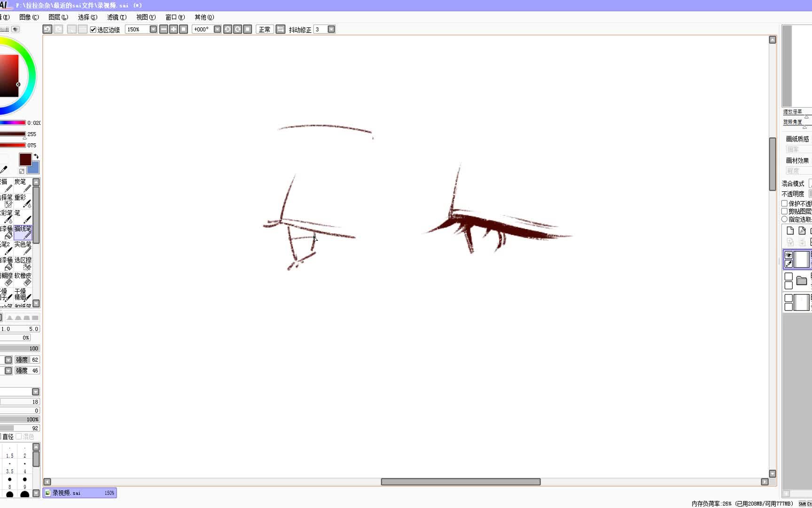812x508 pixels.
Task: Open the 图层 Layer menu
Action: click(x=58, y=17)
